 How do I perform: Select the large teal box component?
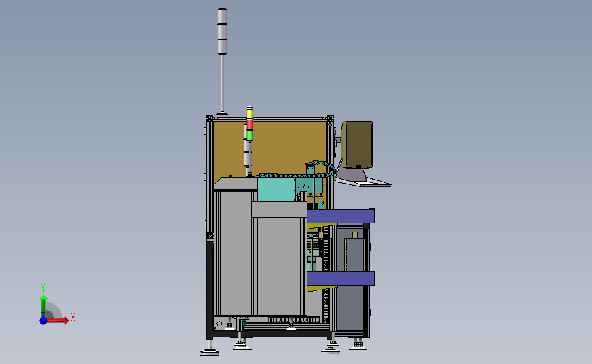click(276, 190)
